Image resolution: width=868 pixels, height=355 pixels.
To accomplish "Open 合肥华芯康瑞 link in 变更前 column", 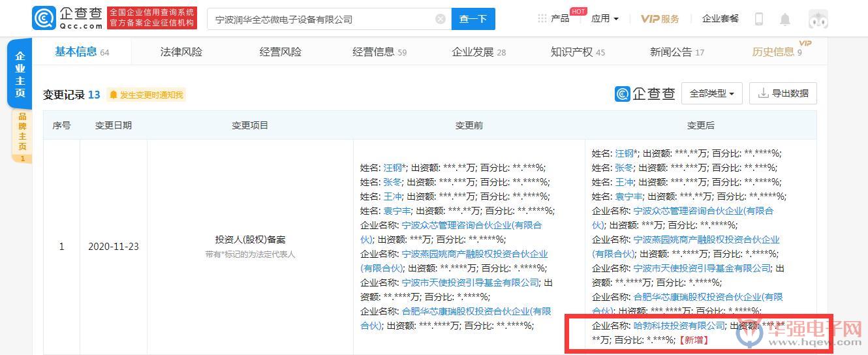I will tap(456, 318).
